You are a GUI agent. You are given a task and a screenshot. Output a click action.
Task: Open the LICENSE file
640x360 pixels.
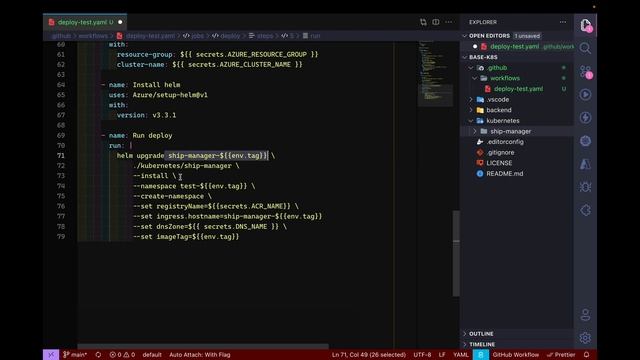tap(499, 163)
